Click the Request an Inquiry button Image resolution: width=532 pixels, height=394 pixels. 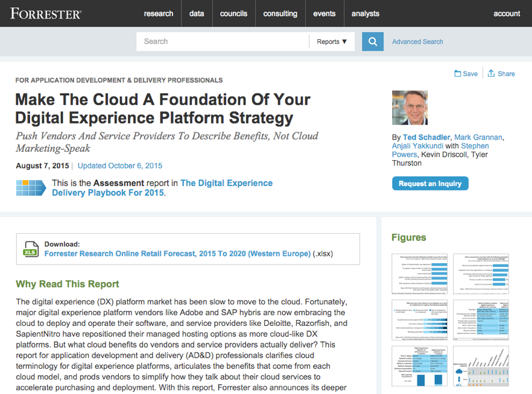(x=430, y=183)
